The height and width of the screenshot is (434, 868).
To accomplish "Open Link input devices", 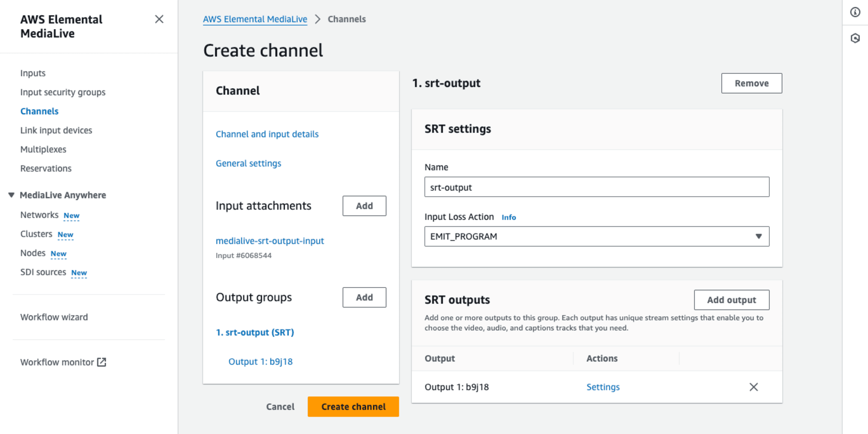I will click(56, 130).
